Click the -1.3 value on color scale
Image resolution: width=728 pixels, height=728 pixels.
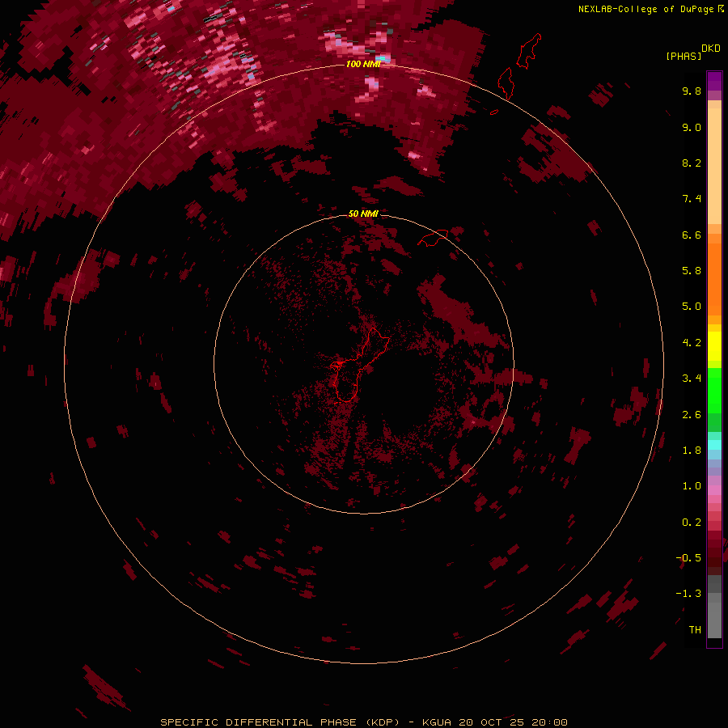(688, 594)
